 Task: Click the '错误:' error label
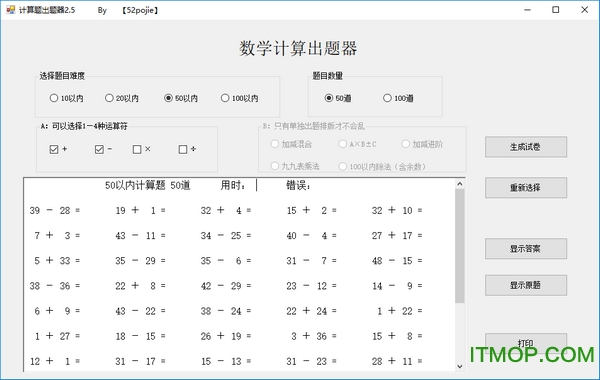point(298,186)
